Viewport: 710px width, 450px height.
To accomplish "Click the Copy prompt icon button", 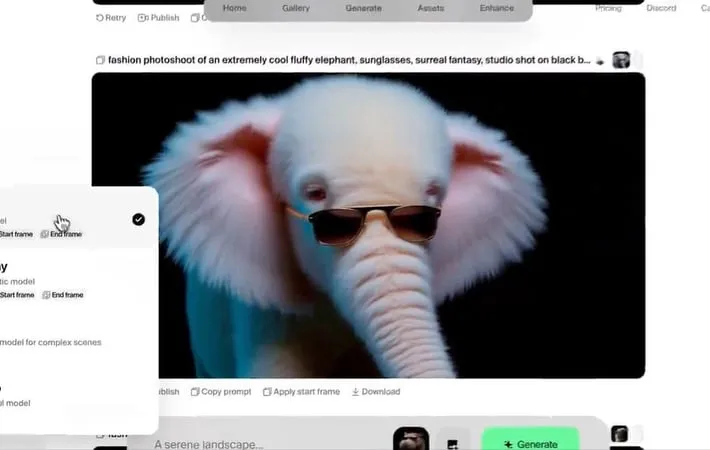I will tap(195, 392).
